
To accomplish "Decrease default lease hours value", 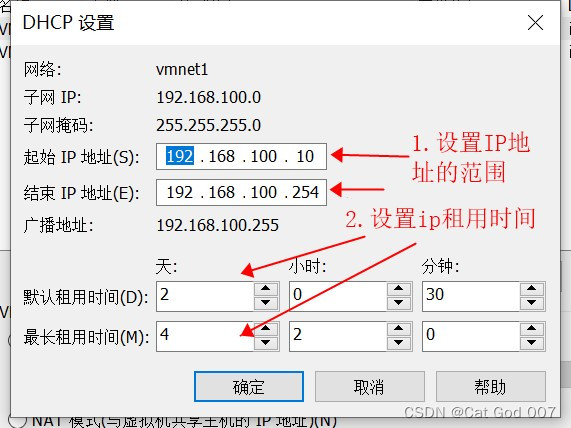I will click(x=398, y=303).
